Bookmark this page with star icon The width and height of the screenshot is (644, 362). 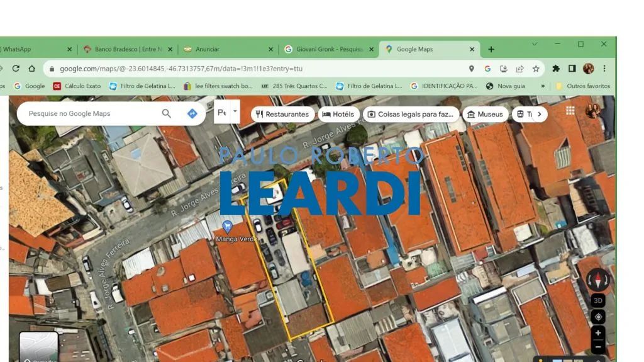point(536,69)
